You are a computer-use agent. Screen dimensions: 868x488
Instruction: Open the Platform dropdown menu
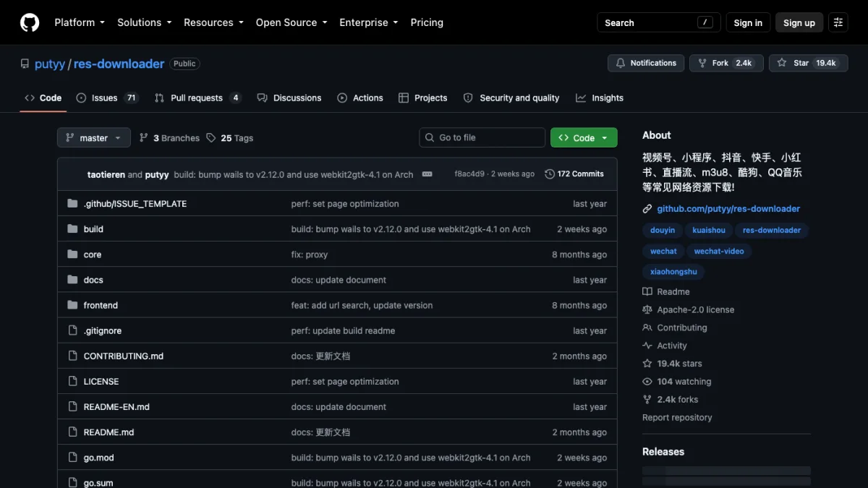pyautogui.click(x=80, y=22)
